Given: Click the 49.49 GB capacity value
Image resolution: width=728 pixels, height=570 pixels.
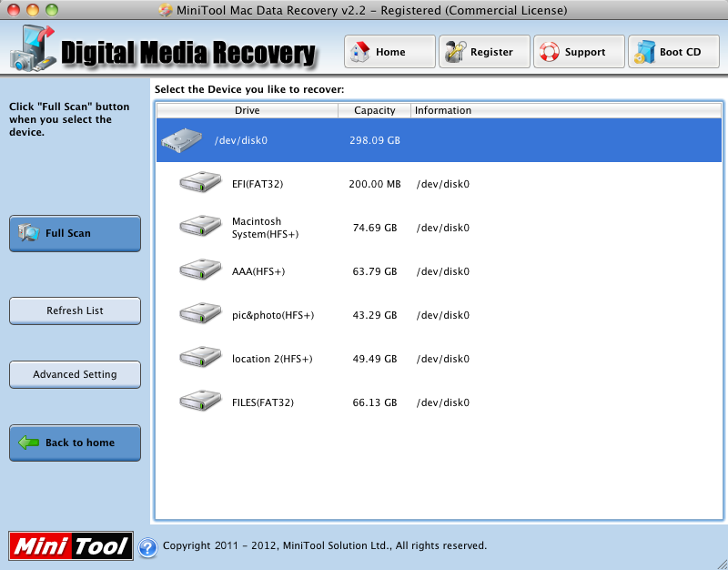Looking at the screenshot, I should coord(375,359).
